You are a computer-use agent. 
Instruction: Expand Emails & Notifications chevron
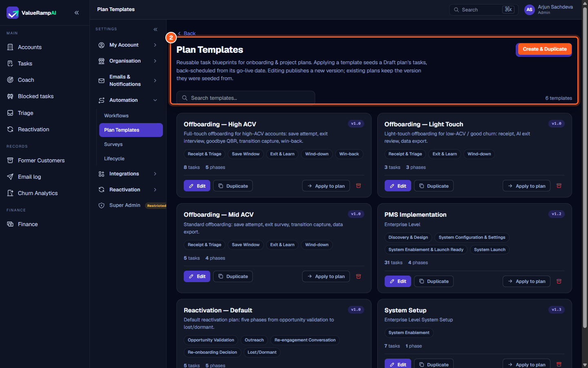click(155, 81)
